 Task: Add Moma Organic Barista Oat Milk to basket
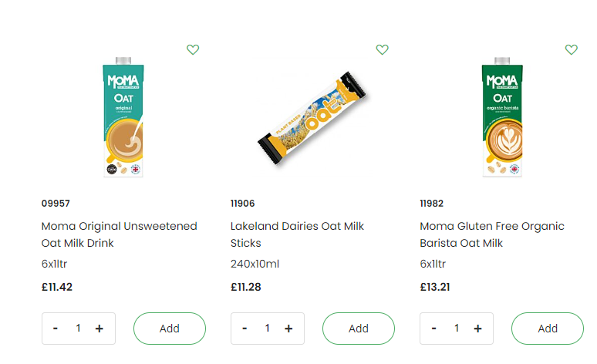click(548, 329)
